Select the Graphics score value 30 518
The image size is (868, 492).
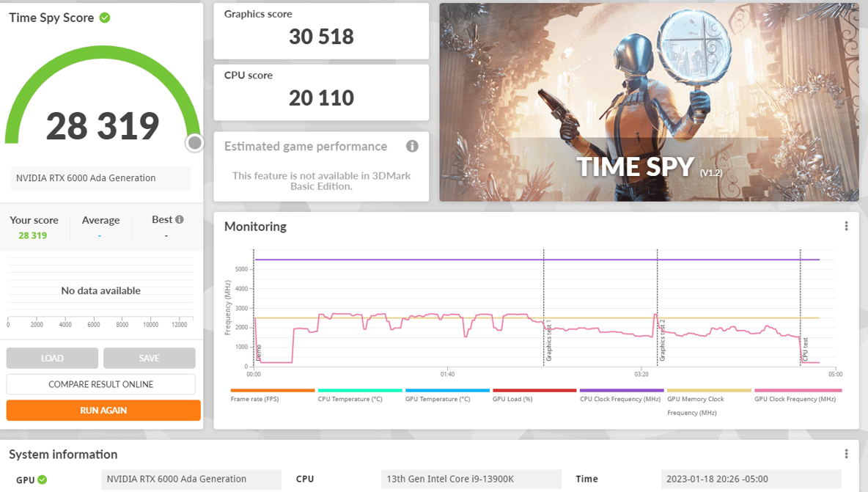[321, 37]
